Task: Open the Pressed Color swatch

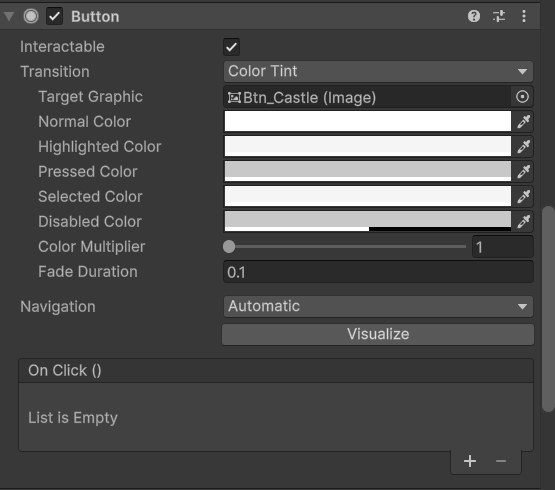Action: coord(368,171)
